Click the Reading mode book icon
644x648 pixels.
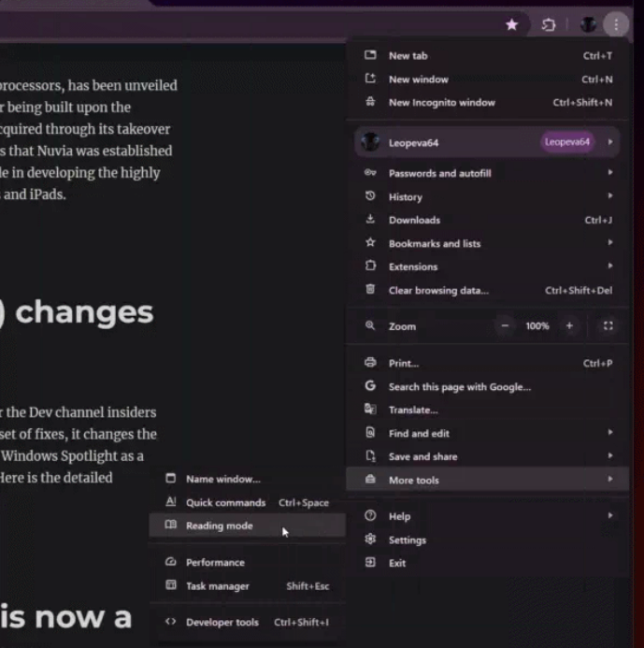[171, 525]
